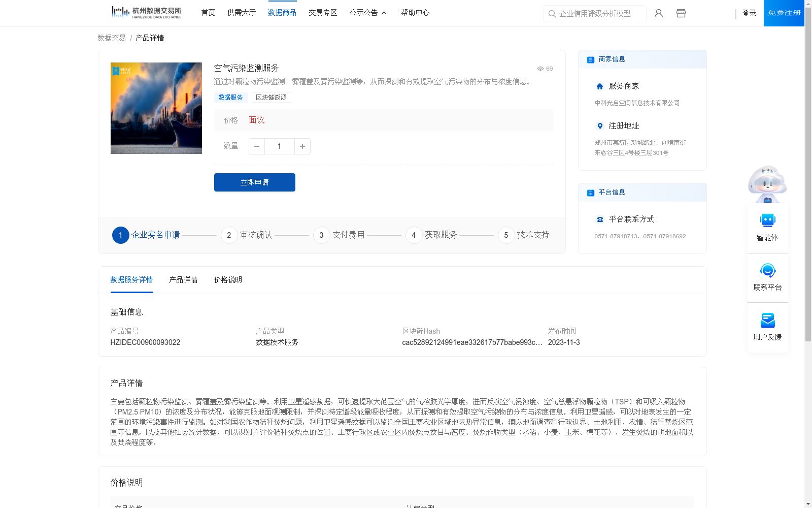Click the 平台联系方式 telephone icon
The image size is (812, 508).
(600, 219)
